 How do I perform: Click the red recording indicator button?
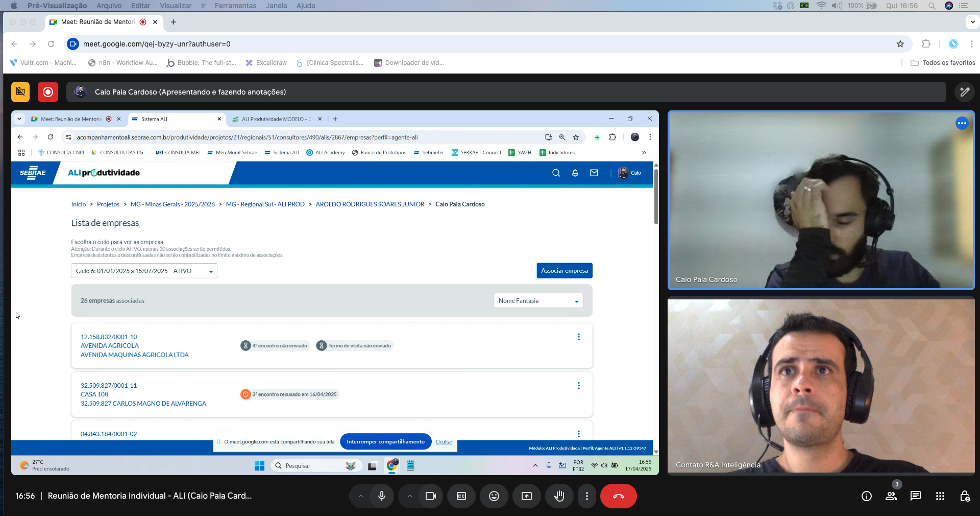(x=48, y=92)
